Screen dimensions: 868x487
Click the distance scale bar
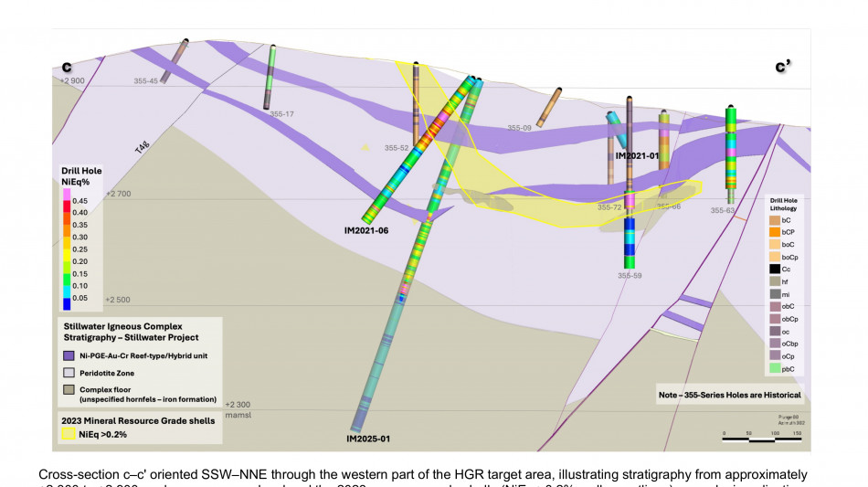759,437
